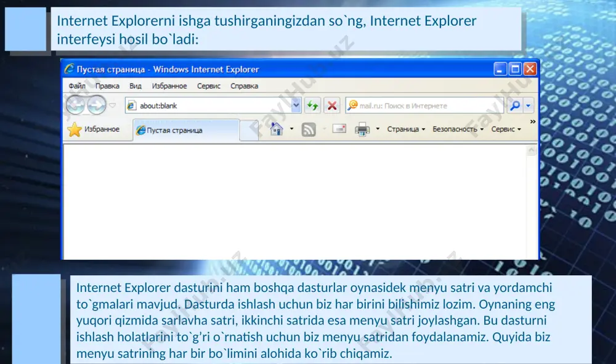Click the mail.ru search input box
Viewport: 616px width, 364px height.
click(424, 105)
